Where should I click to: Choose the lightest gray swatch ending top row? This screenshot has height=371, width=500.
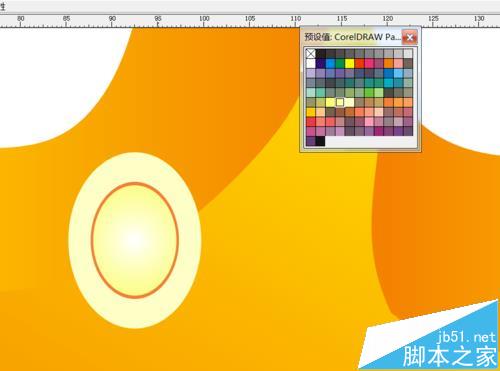click(x=408, y=53)
